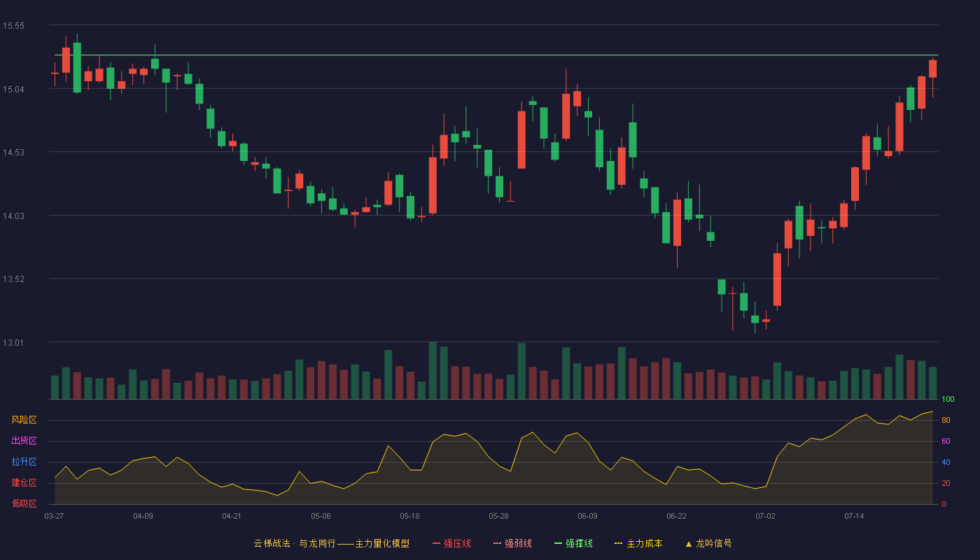Click the 拉升区 zone label
The width and height of the screenshot is (980, 560).
24,462
